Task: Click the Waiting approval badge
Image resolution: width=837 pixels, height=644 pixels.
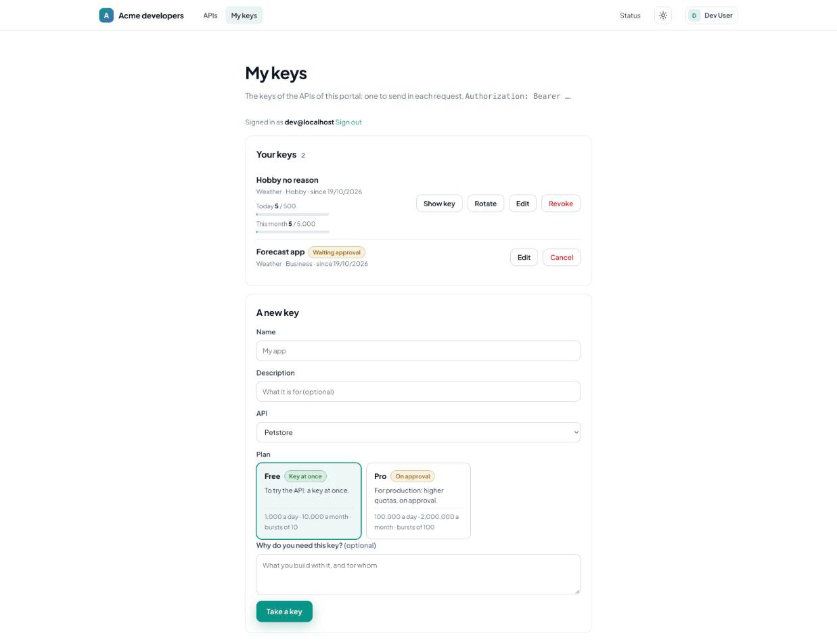Action: [x=336, y=252]
